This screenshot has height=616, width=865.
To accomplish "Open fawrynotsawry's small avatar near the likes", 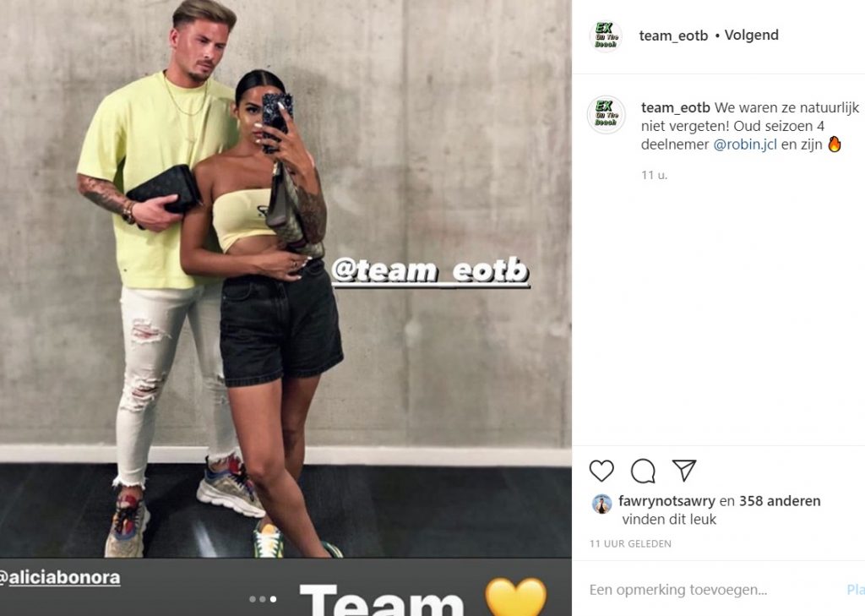I will point(601,504).
